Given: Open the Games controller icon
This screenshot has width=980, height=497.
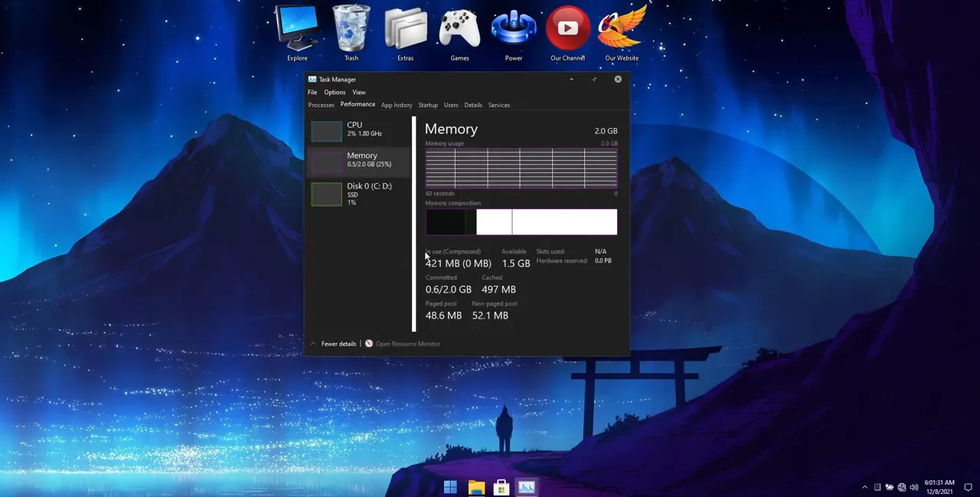Looking at the screenshot, I should pyautogui.click(x=459, y=29).
